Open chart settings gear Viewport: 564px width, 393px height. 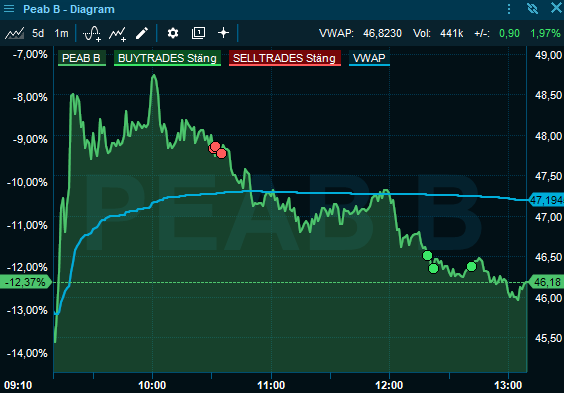pos(173,33)
